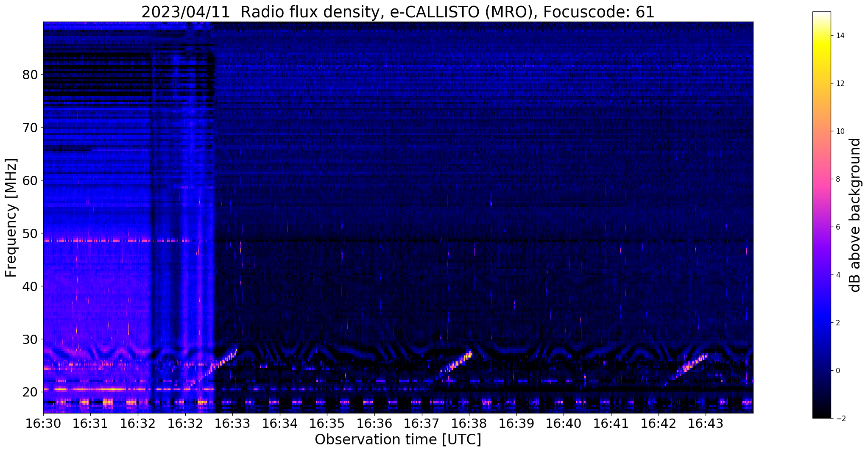Click the colorbar tick labeled 10
The image size is (868, 452).
(x=840, y=131)
